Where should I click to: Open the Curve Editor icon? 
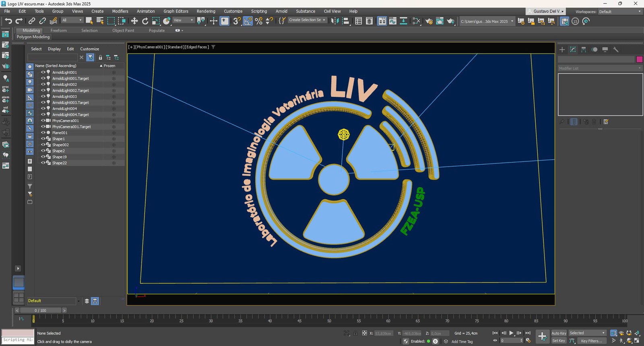click(x=392, y=21)
